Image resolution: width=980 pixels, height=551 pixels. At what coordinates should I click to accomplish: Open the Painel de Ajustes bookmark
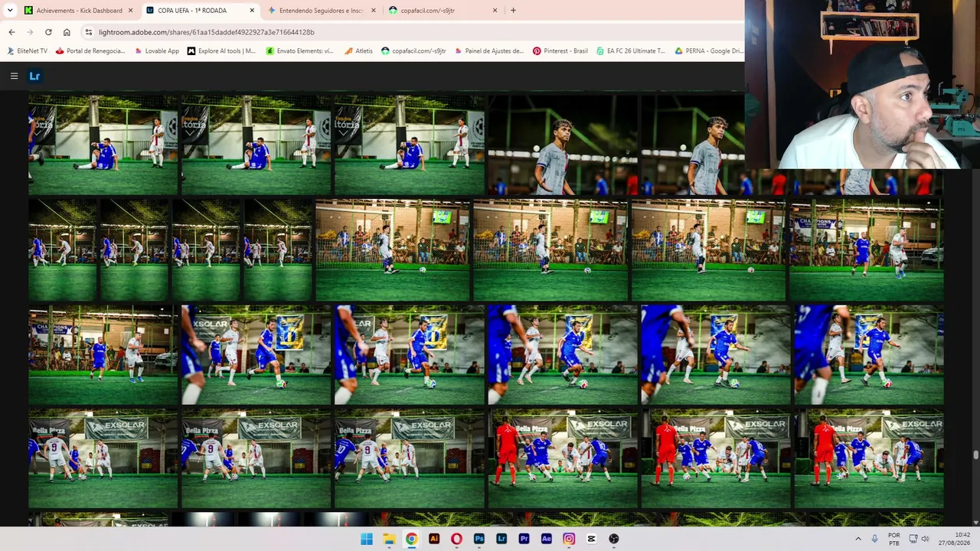tap(488, 51)
